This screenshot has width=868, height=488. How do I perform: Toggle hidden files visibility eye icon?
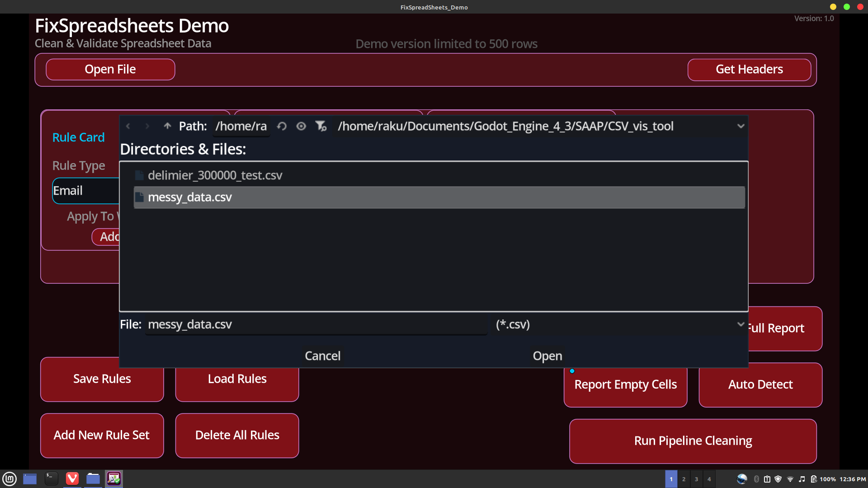click(x=301, y=126)
